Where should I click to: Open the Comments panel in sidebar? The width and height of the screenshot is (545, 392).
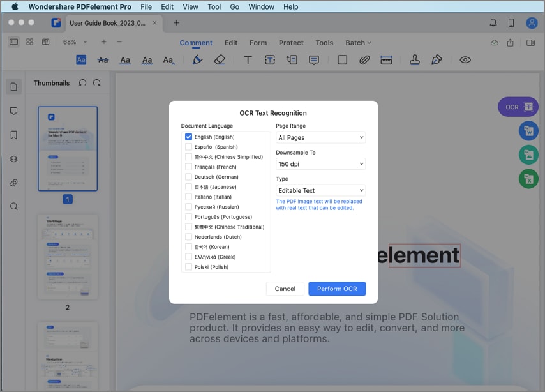coord(13,111)
